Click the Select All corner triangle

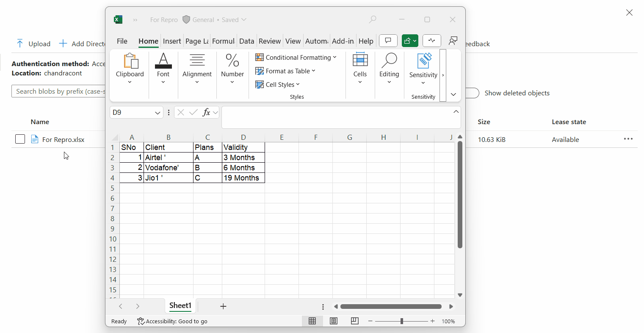[115, 137]
